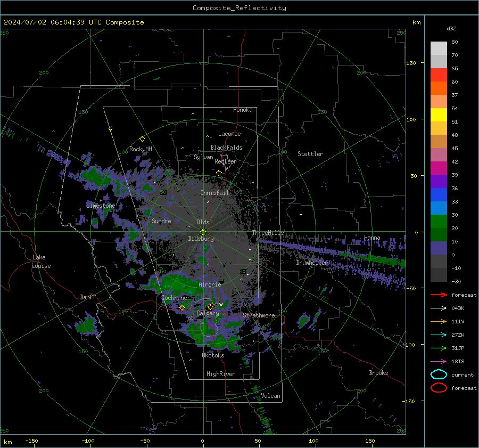Click the km label at the bottom-left corner
The width and height of the screenshot is (479, 448).
tap(8, 442)
